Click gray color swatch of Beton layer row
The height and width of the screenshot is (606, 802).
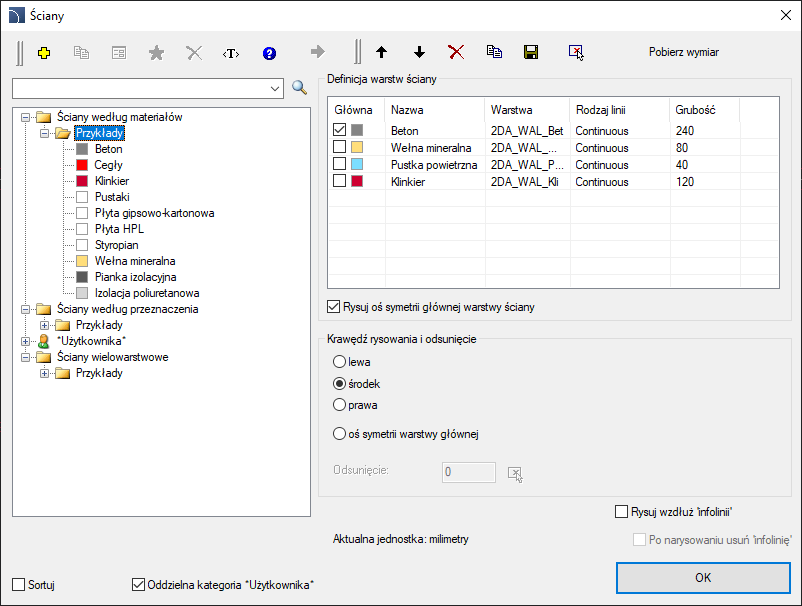(357, 130)
